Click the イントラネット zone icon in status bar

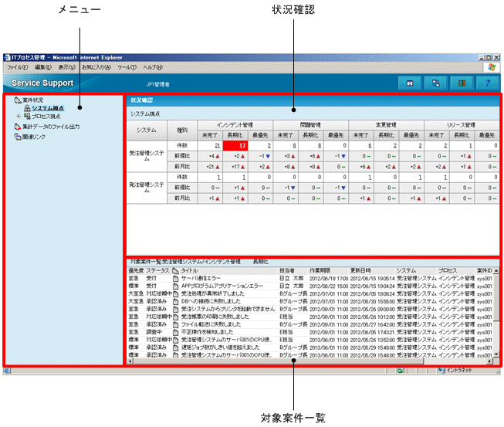(x=442, y=371)
